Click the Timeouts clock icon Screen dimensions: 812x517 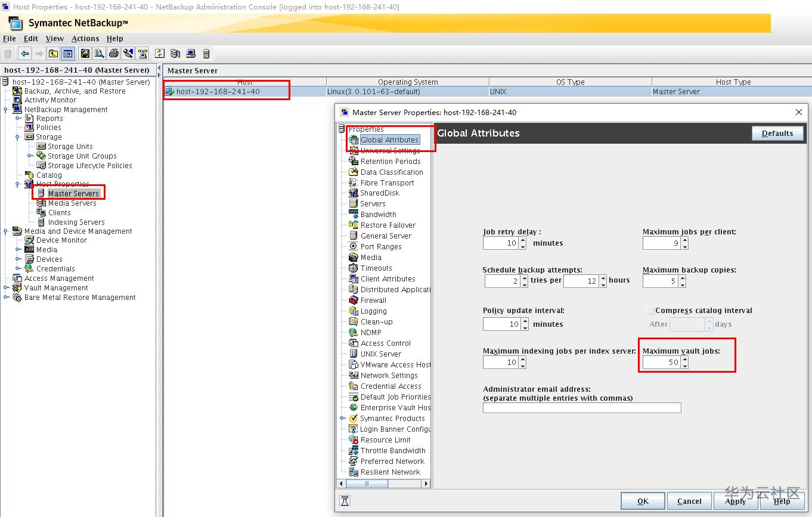click(x=354, y=268)
